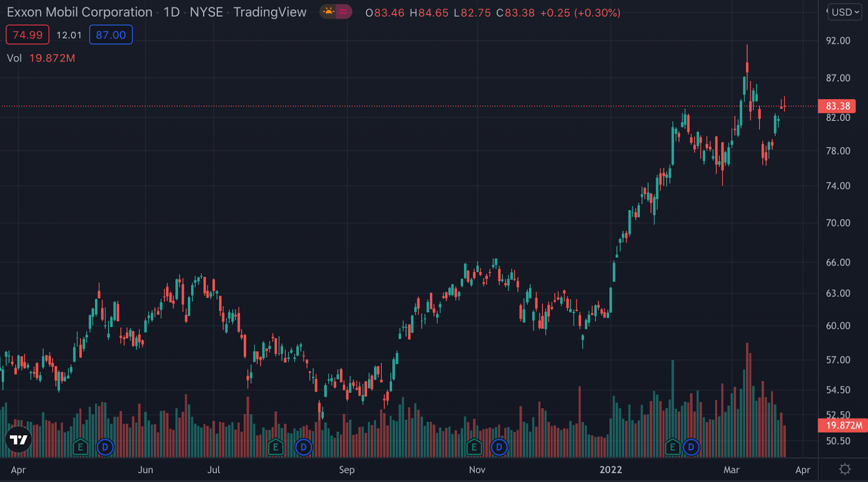Open the USD currency dropdown
The image size is (868, 482).
pos(845,12)
